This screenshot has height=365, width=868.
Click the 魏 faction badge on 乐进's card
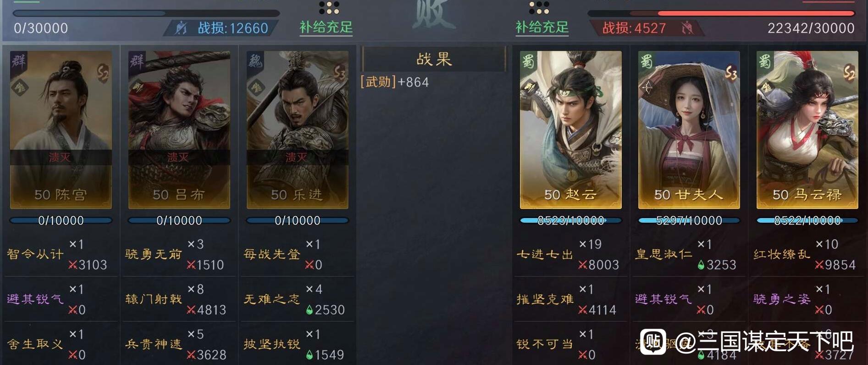255,60
